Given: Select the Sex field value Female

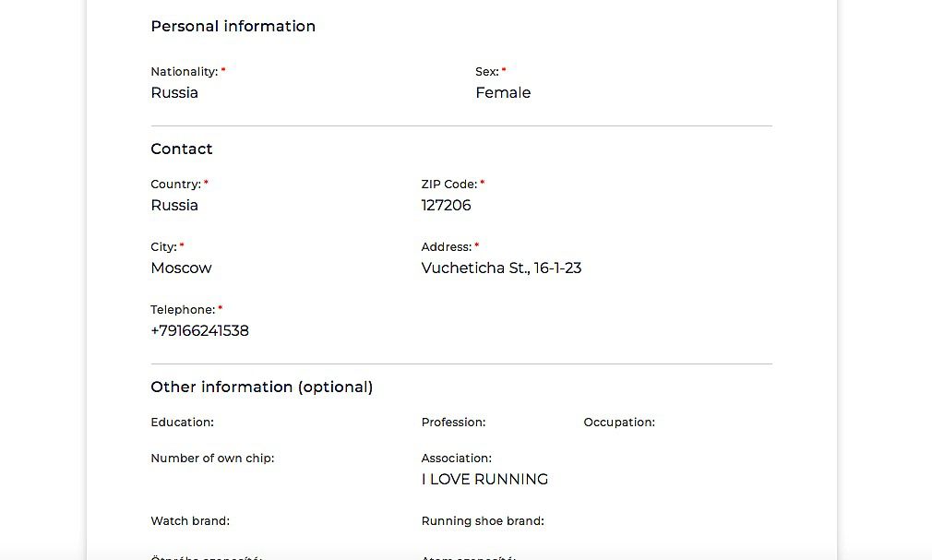Looking at the screenshot, I should click(x=503, y=93).
